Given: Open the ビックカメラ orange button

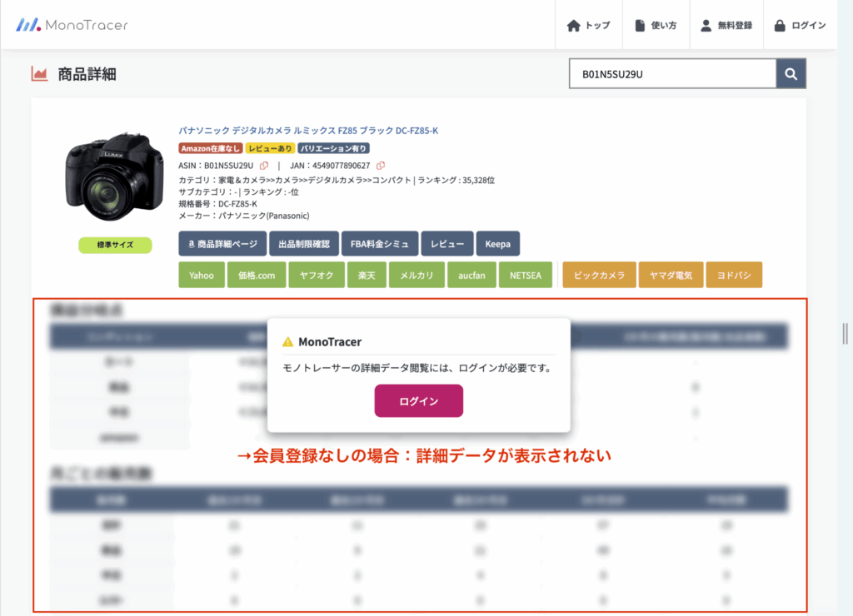Looking at the screenshot, I should (x=600, y=275).
